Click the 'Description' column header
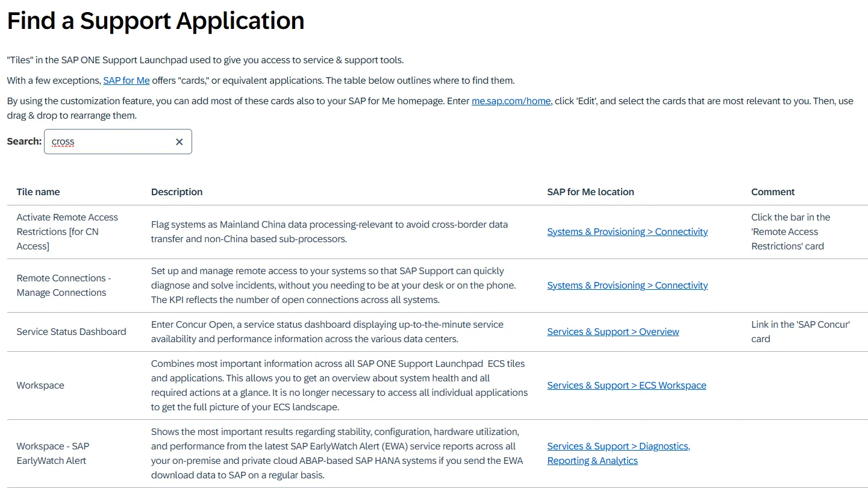The width and height of the screenshot is (868, 488). click(176, 192)
